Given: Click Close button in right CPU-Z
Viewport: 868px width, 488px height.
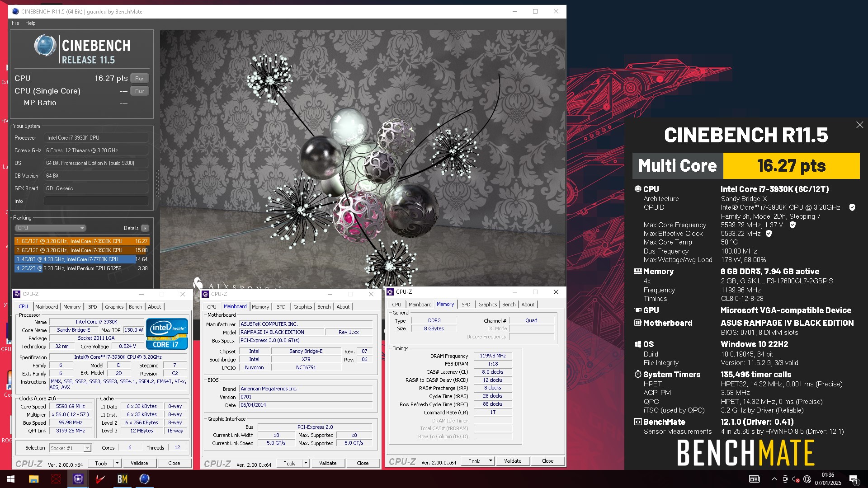Looking at the screenshot, I should (547, 461).
